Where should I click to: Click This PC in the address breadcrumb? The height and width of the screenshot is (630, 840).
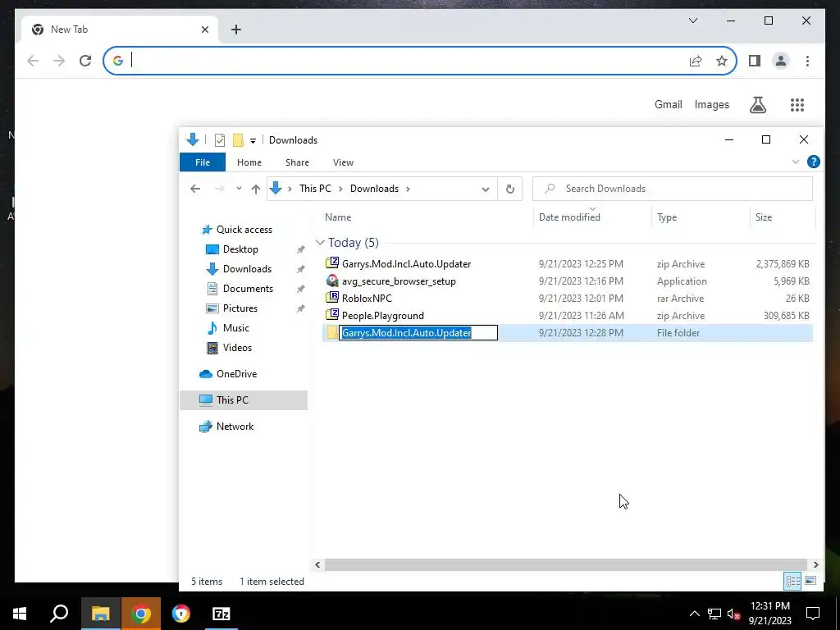pyautogui.click(x=315, y=189)
